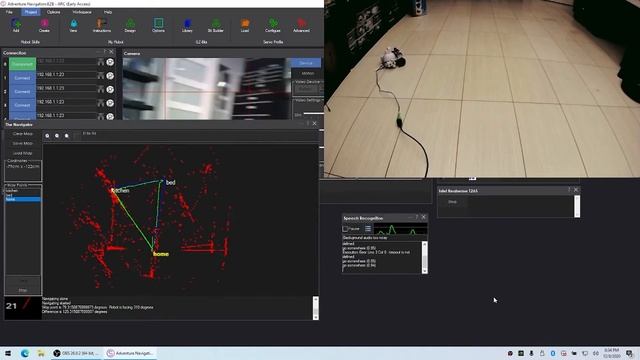The height and width of the screenshot is (360, 640).
Task: Select the bed way point in list
Action: tap(22, 195)
